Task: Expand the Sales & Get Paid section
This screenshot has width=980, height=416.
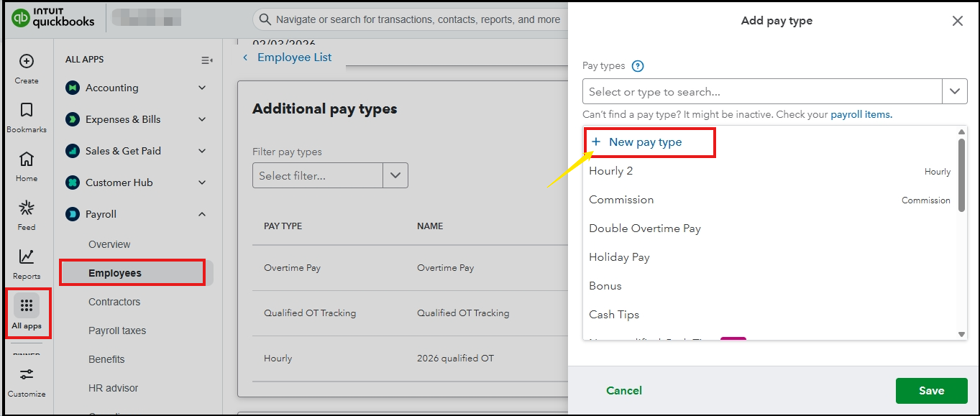Action: tap(202, 151)
